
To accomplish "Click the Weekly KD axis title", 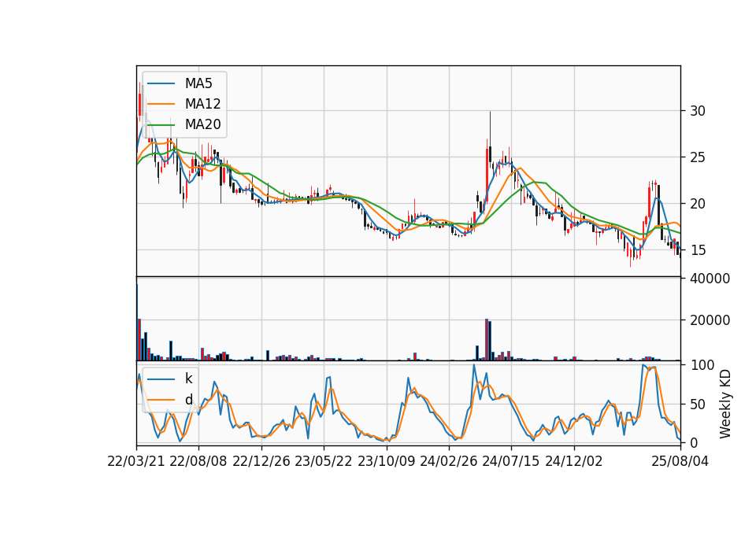I will (725, 404).
